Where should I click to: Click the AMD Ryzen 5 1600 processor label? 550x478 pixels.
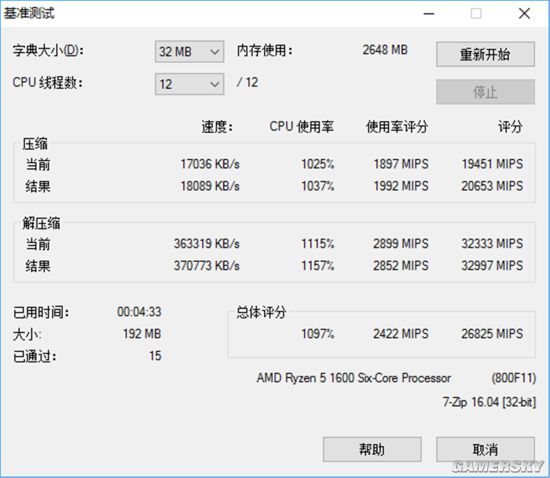[354, 378]
